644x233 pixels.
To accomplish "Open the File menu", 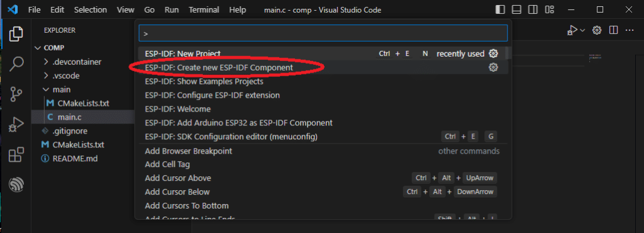I will 35,10.
